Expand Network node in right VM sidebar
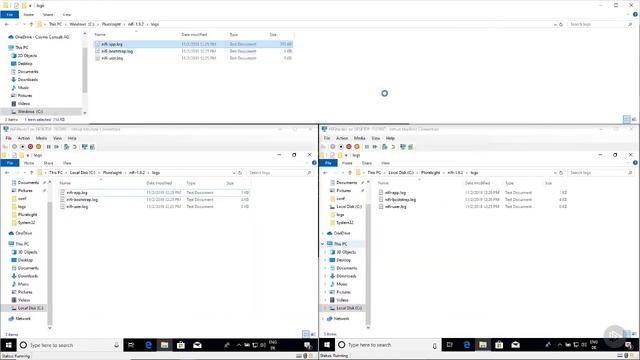This screenshot has height=360, width=640. [323, 319]
